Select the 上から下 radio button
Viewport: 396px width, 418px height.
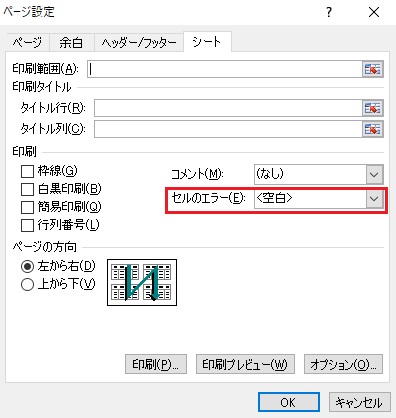pyautogui.click(x=27, y=284)
